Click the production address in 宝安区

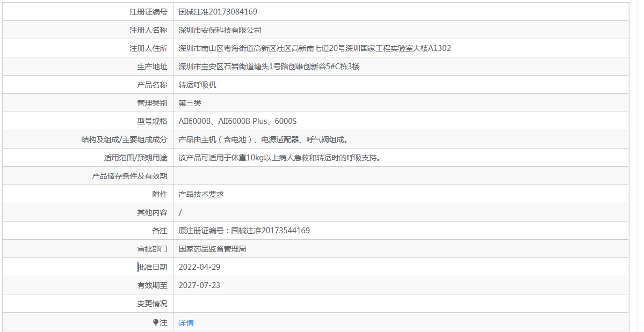269,67
